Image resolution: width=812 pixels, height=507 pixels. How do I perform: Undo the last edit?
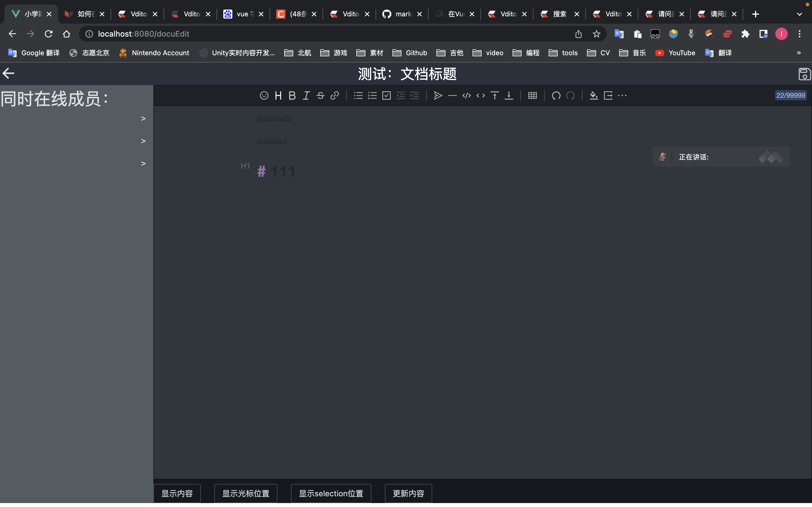[x=556, y=95]
